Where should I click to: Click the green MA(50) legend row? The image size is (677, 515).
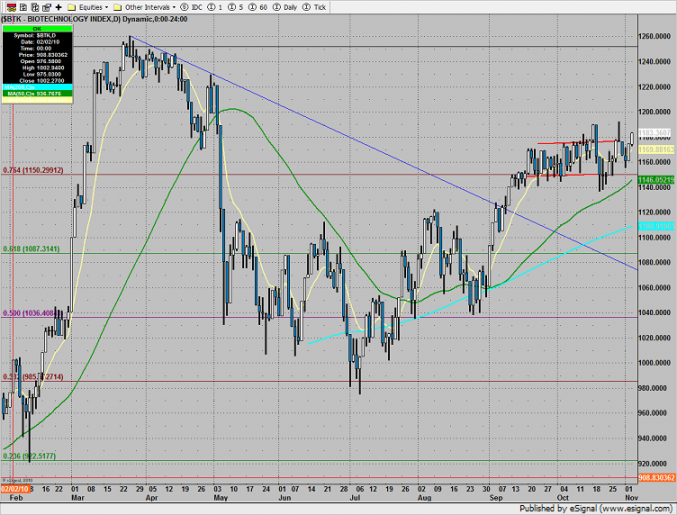pyautogui.click(x=37, y=94)
